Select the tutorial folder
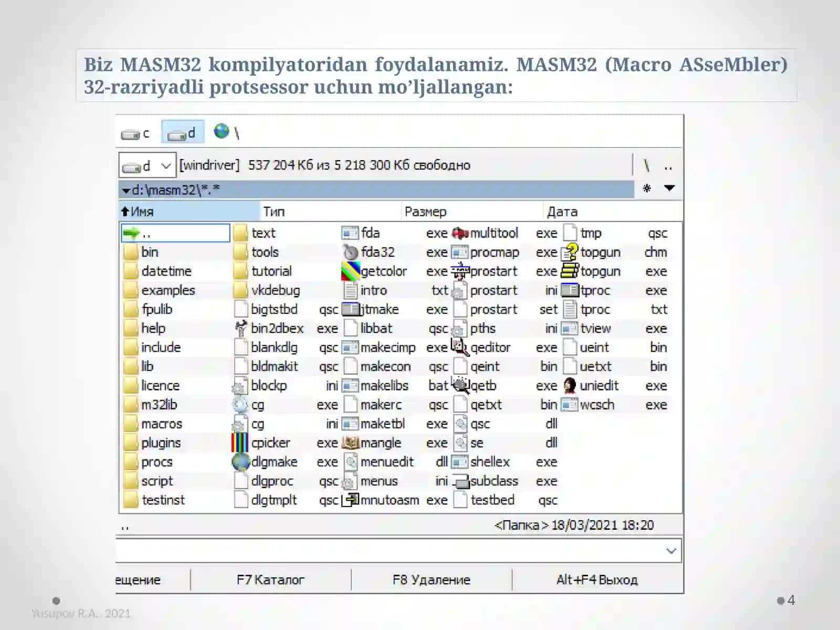 (263, 271)
